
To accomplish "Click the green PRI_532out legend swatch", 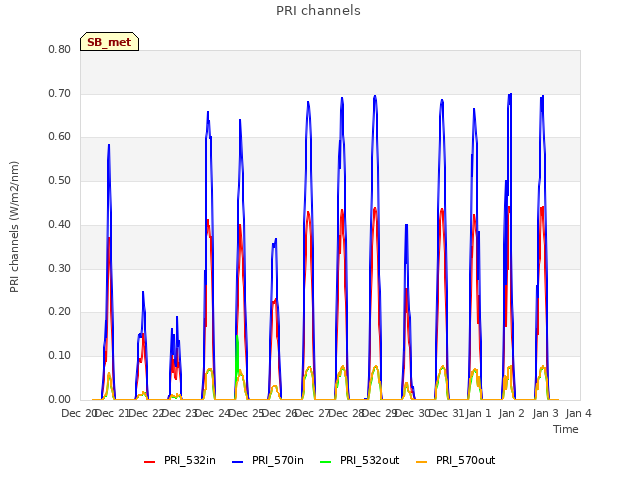I will [x=326, y=462].
